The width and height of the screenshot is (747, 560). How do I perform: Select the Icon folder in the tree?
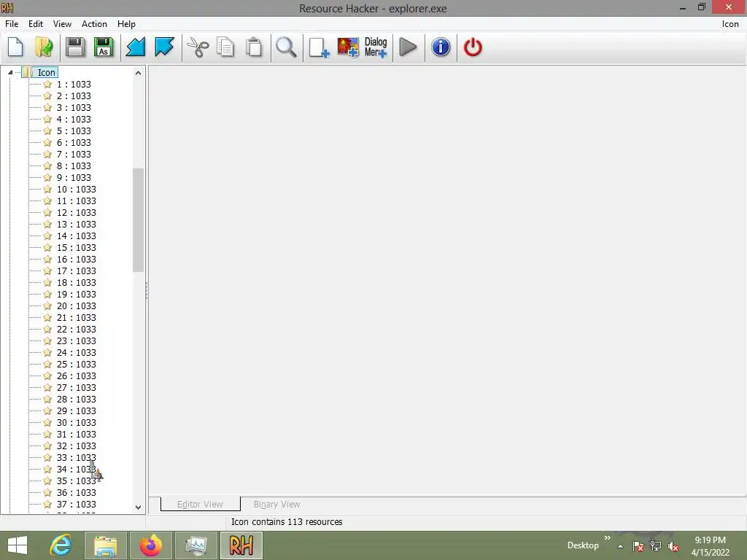(47, 72)
